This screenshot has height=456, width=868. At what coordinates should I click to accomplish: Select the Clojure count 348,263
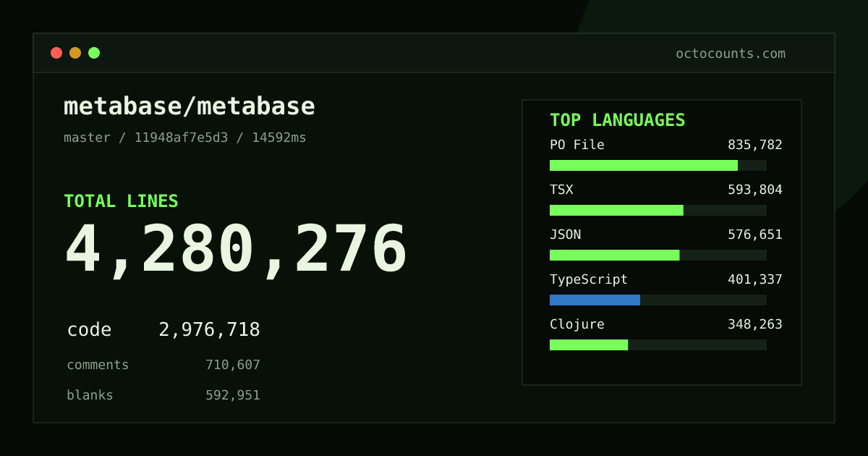[x=755, y=324]
